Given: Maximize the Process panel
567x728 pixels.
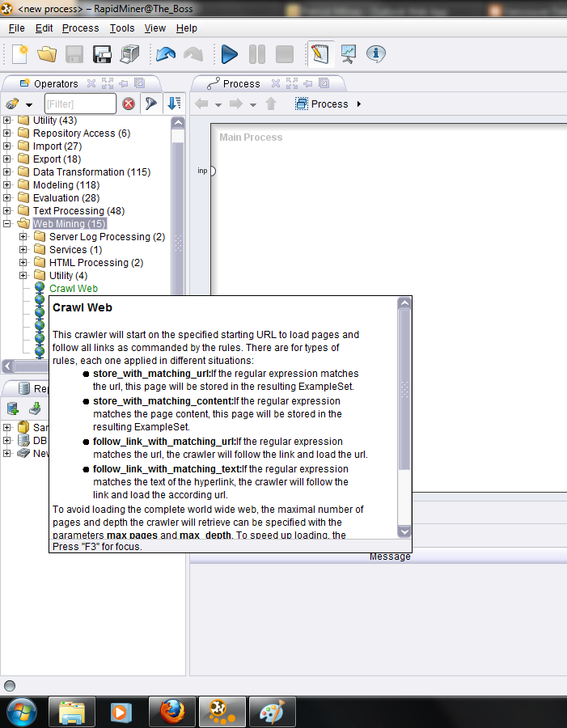Looking at the screenshot, I should pos(292,83).
